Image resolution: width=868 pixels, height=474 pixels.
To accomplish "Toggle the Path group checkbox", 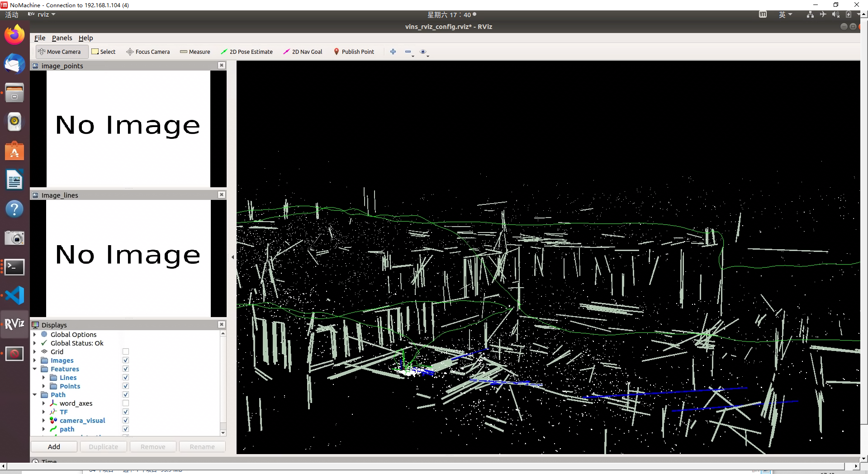I will pos(126,394).
